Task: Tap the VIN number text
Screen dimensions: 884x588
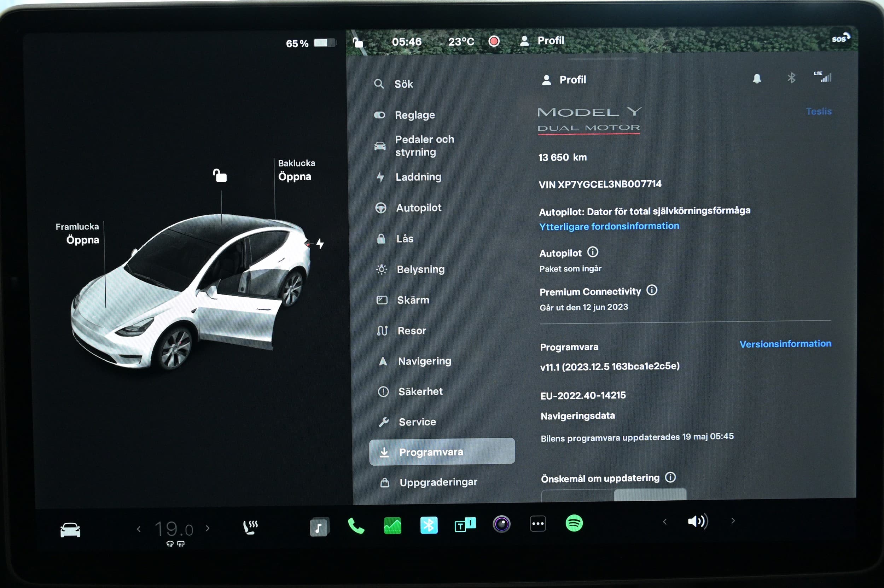Action: point(600,184)
